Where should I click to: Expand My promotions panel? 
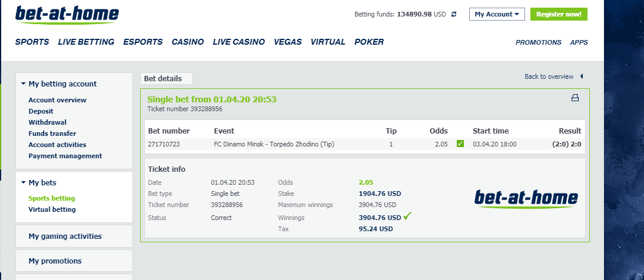tap(74, 261)
